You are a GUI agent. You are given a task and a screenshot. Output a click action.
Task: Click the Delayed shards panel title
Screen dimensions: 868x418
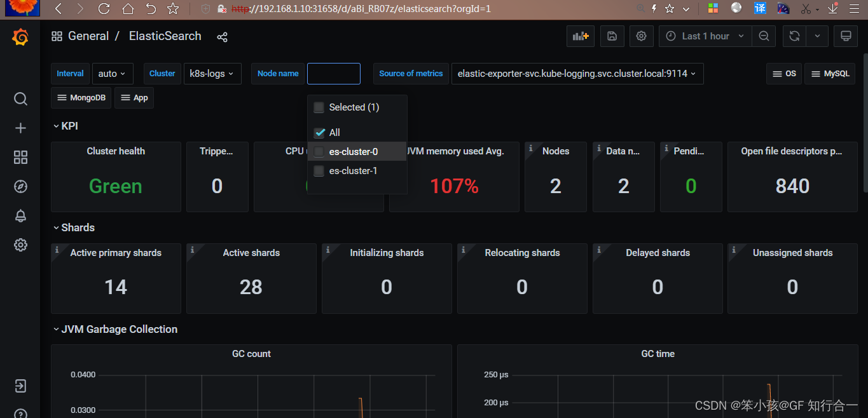point(658,253)
